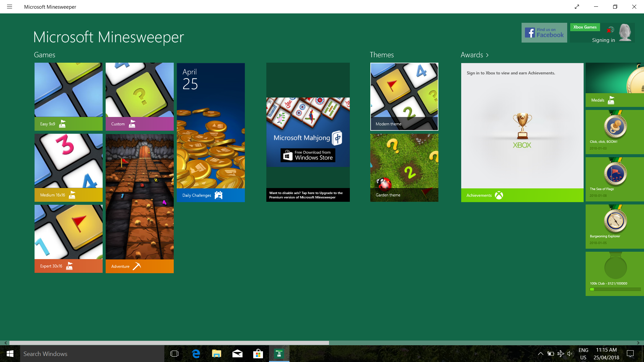The height and width of the screenshot is (362, 644).
Task: Click the flag icon on Expert 30x16
Action: [69, 266]
